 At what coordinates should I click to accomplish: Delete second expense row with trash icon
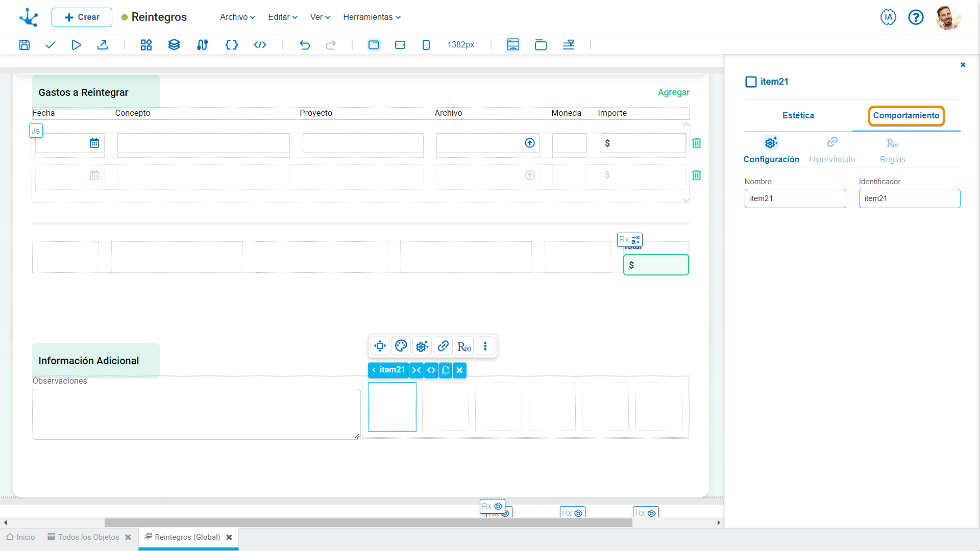pyautogui.click(x=696, y=176)
